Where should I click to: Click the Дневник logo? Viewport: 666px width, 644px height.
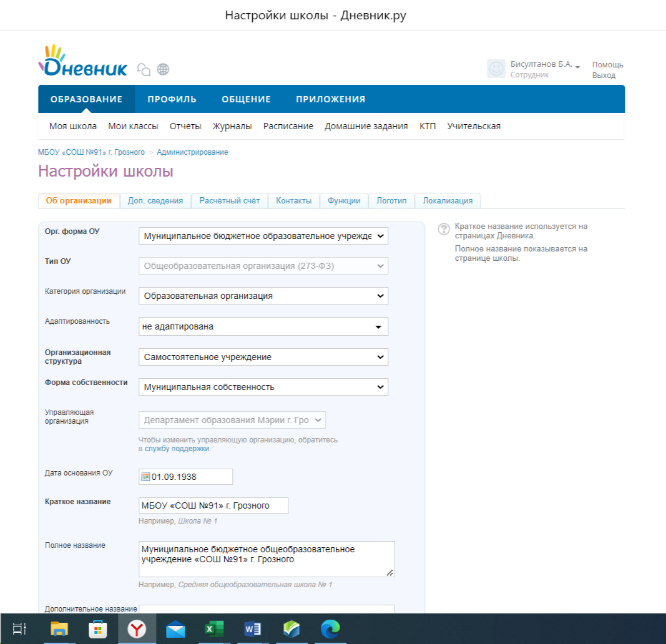point(82,62)
